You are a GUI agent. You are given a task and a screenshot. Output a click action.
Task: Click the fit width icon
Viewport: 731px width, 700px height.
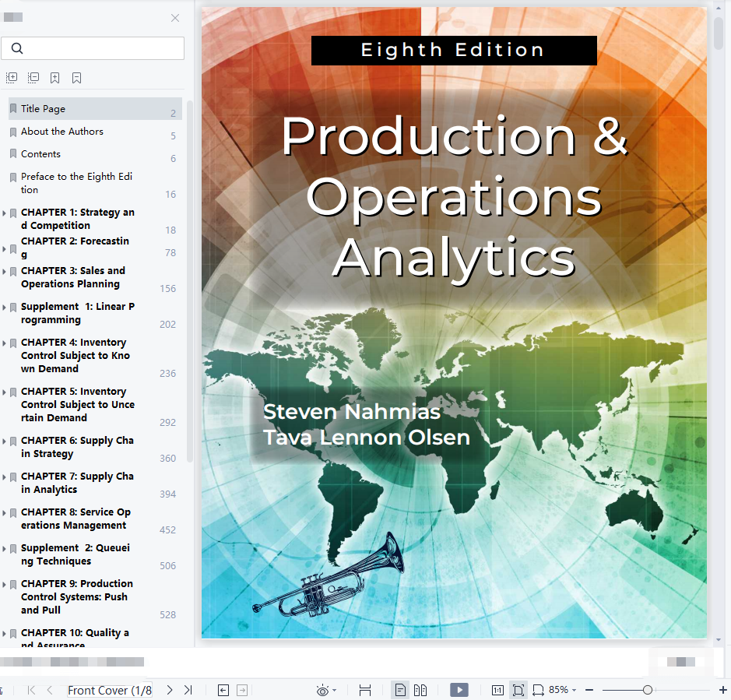[365, 690]
